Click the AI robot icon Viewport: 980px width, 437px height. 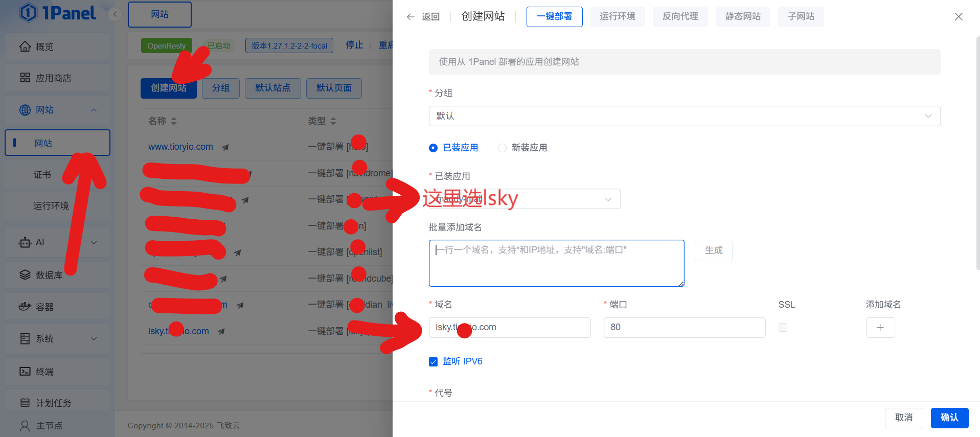click(x=25, y=242)
